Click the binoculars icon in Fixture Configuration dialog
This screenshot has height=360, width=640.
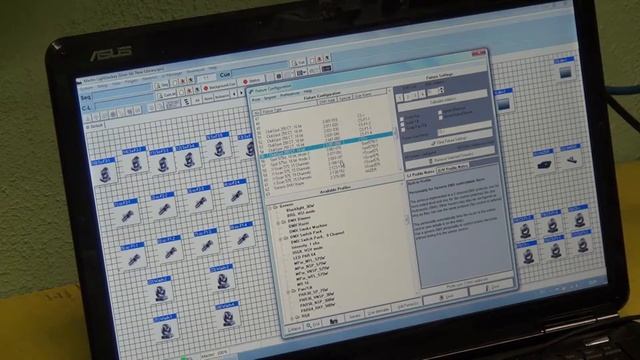(334, 321)
